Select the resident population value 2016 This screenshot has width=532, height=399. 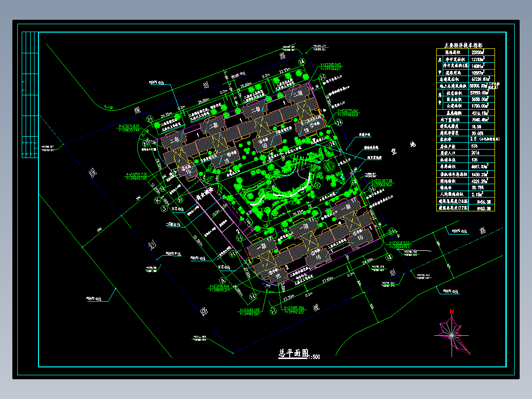[475, 153]
